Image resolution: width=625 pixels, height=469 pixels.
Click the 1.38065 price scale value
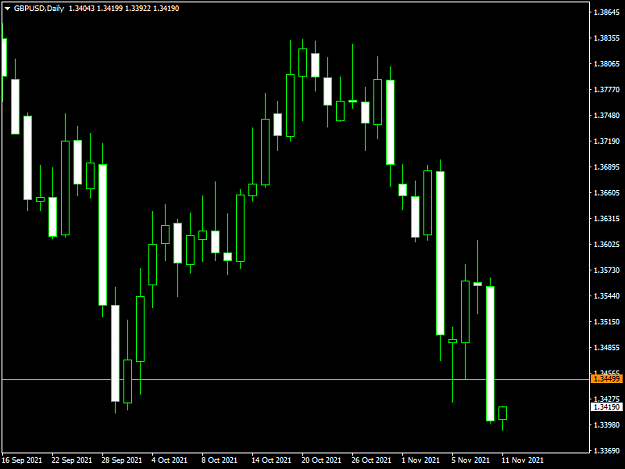tap(607, 64)
